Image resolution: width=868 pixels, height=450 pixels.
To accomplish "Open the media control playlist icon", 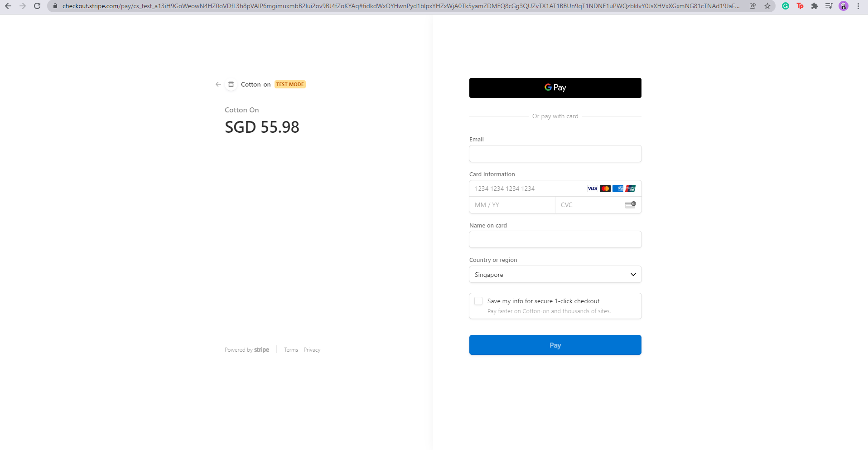I will (829, 6).
